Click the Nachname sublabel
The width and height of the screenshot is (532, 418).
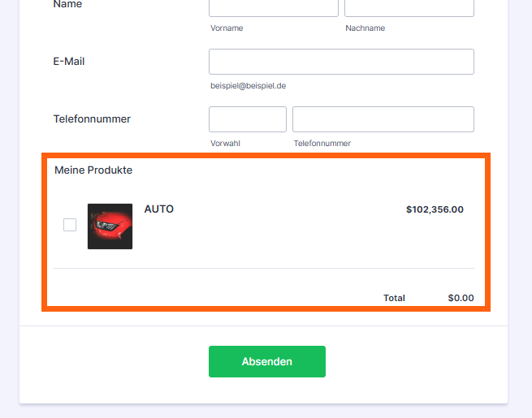tap(365, 28)
